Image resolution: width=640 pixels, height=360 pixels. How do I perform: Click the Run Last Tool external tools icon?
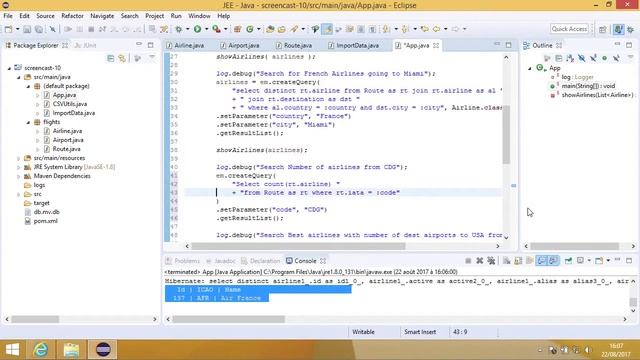pos(216,29)
